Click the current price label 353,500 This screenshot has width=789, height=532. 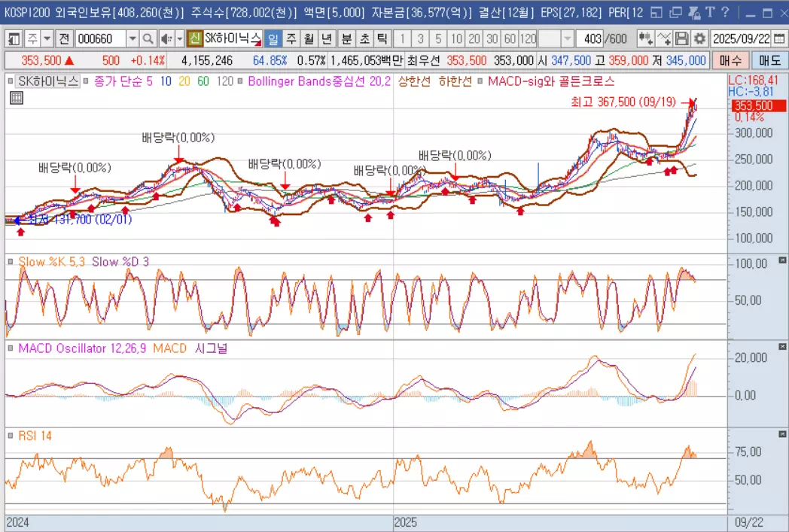759,105
